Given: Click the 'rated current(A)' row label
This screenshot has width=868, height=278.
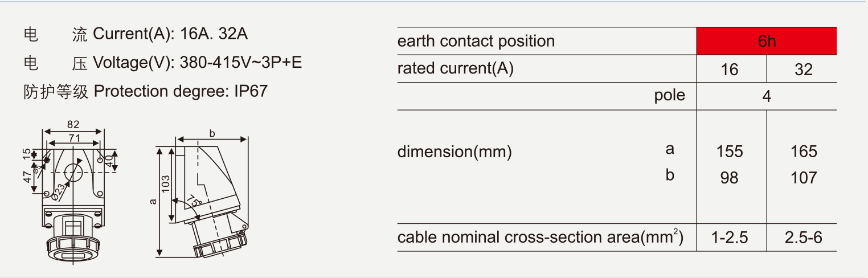Looking at the screenshot, I should [456, 69].
